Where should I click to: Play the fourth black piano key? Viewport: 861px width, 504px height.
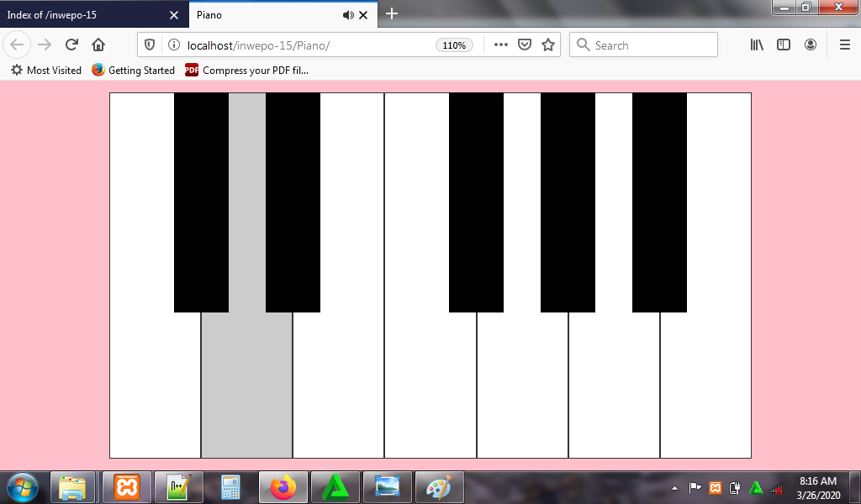568,202
